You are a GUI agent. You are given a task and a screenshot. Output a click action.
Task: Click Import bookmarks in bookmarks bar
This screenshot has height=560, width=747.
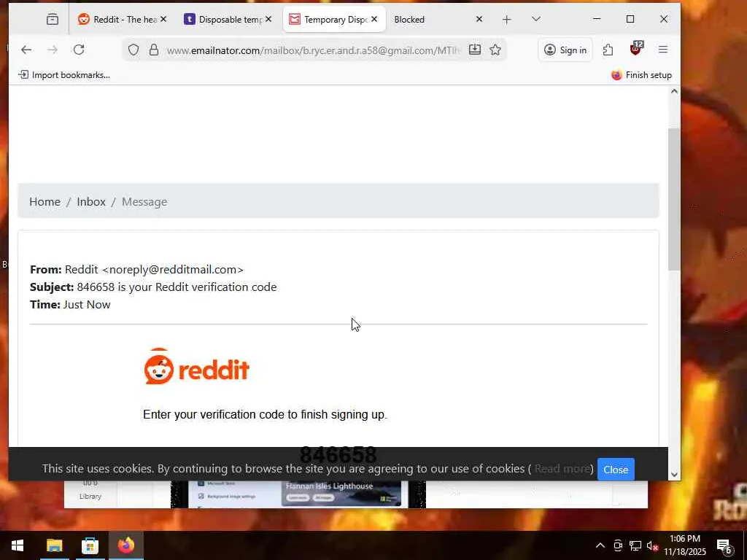[64, 75]
